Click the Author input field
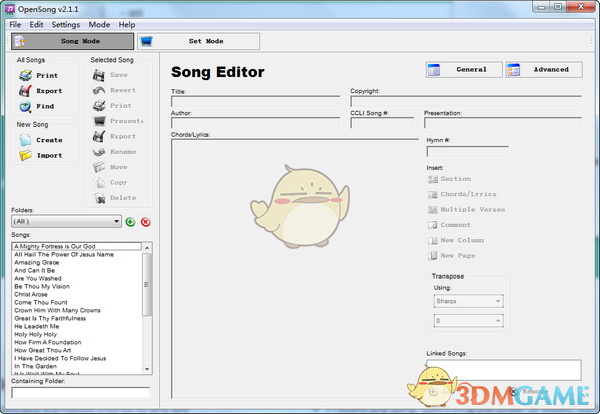The image size is (600, 414). pos(256,123)
